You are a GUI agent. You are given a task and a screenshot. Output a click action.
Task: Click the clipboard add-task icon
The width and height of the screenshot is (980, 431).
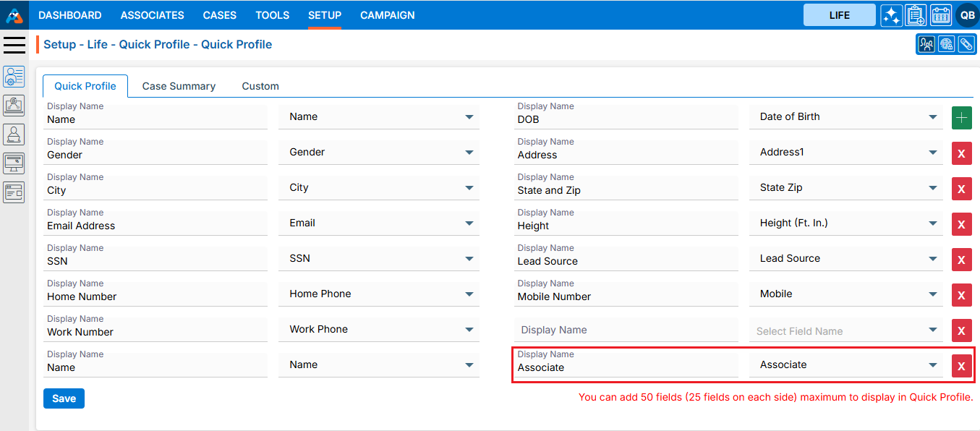click(x=916, y=15)
